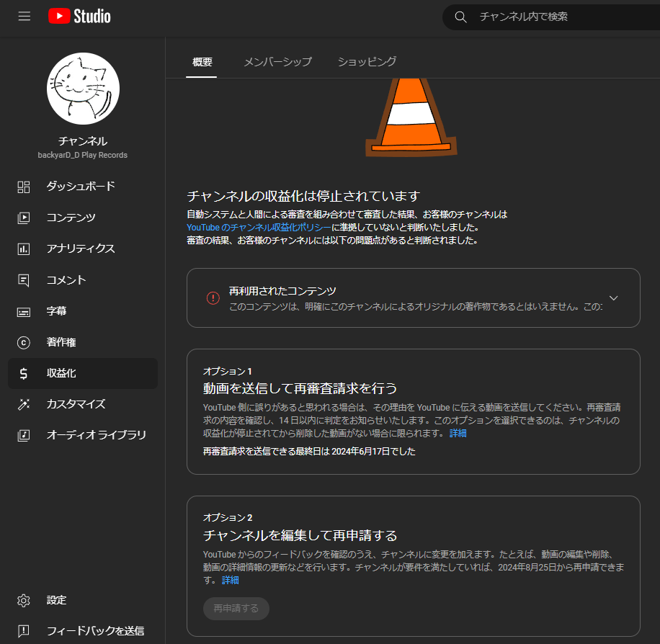This screenshot has width=660, height=644.
Task: Open YouTube のチャンネル収益化ポリシー link
Action: click(259, 228)
